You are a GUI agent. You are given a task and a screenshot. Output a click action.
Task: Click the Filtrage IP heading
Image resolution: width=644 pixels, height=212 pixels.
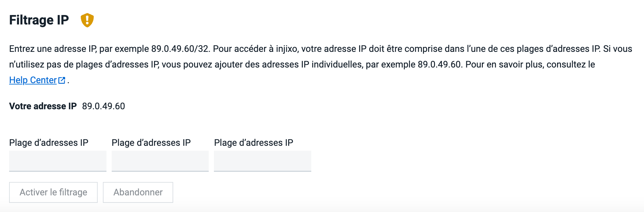[39, 20]
